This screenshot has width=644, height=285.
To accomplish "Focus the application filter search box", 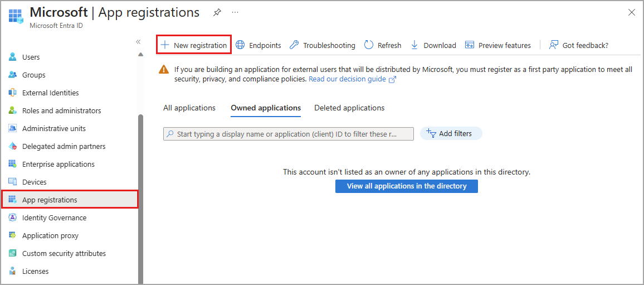I will click(x=289, y=134).
